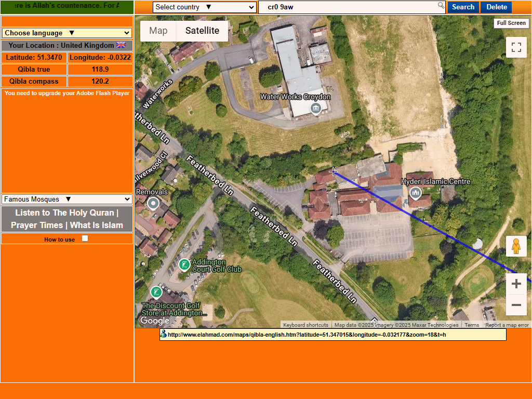Open the map Terms link
532x399 pixels.
point(472,325)
